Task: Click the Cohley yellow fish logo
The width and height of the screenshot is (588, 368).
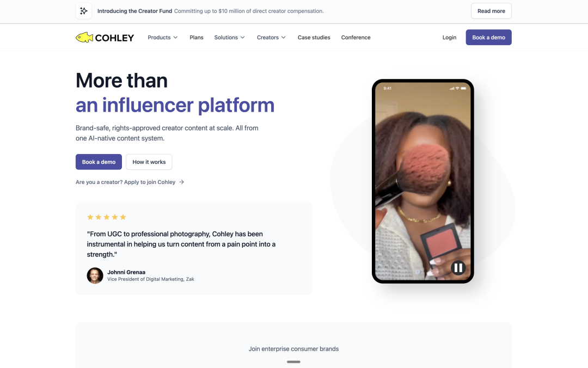Action: point(84,38)
